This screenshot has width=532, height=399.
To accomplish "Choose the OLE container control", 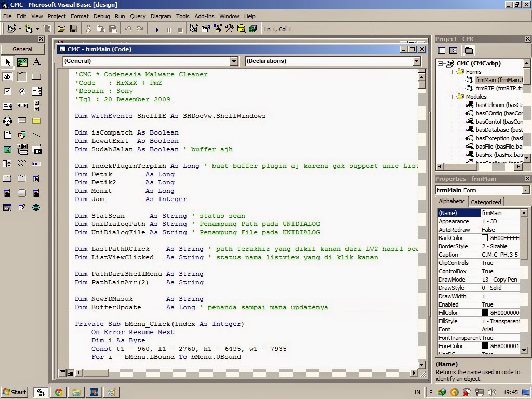I will (36, 150).
